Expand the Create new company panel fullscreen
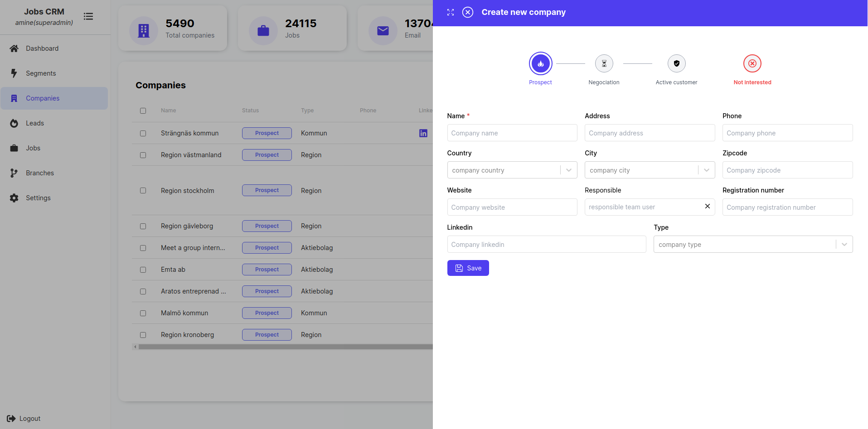Screen dimensions: 868x429 click(x=451, y=12)
